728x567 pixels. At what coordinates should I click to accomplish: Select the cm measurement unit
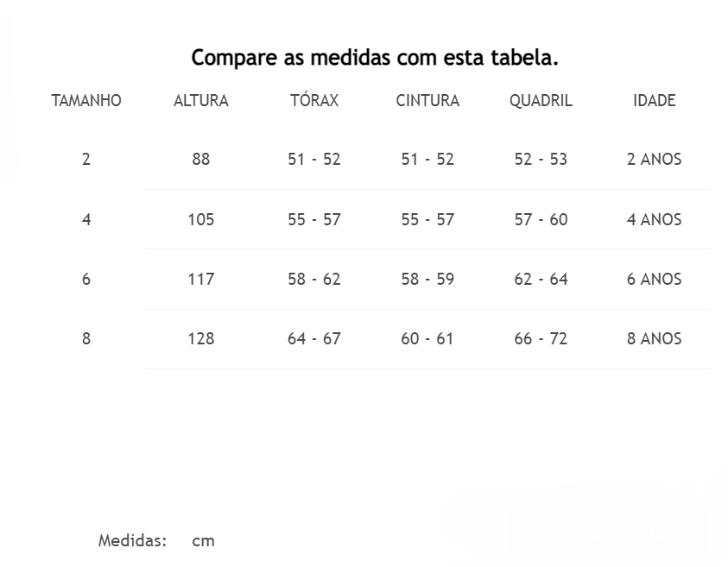[203, 541]
